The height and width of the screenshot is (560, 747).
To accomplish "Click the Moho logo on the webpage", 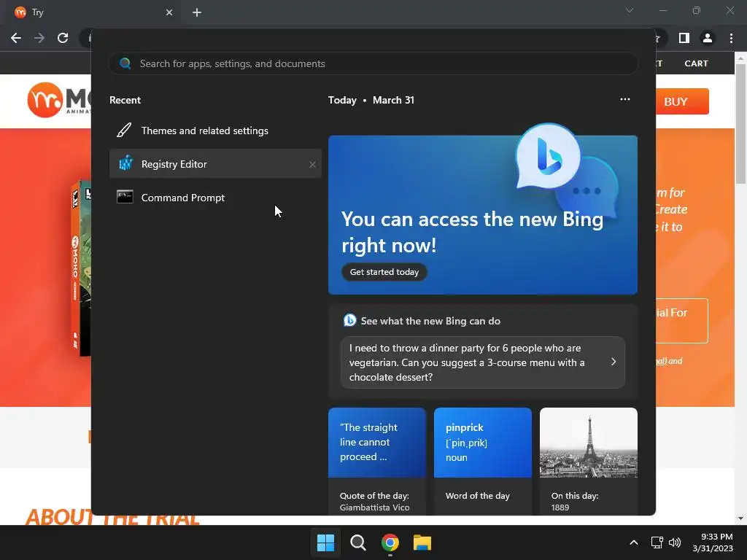I will click(59, 100).
